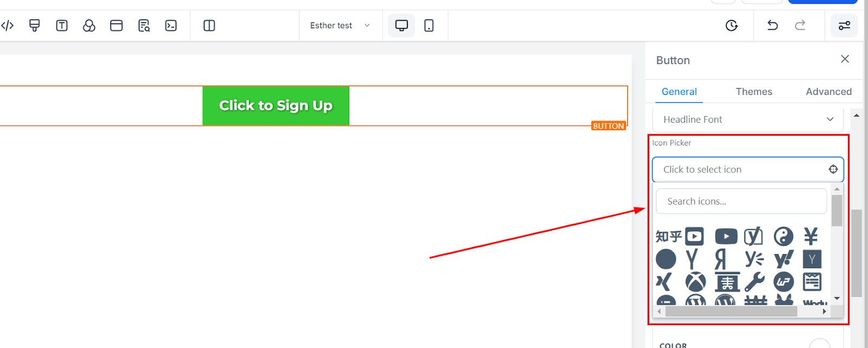Select the text element tool icon
The width and height of the screenshot is (868, 348).
[62, 26]
